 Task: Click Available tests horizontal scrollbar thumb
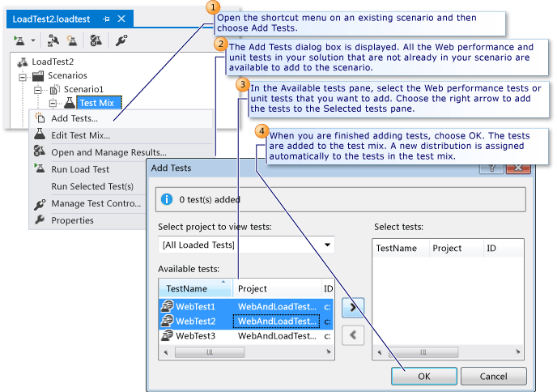point(210,352)
